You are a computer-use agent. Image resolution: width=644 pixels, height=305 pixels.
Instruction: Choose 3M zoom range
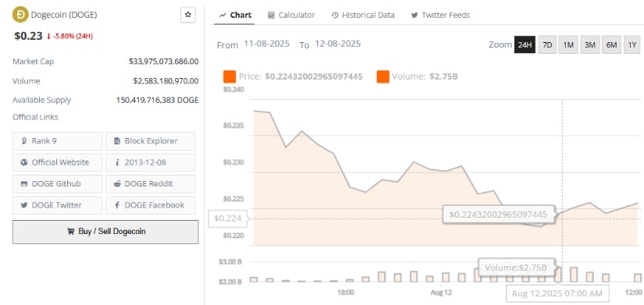click(x=590, y=44)
